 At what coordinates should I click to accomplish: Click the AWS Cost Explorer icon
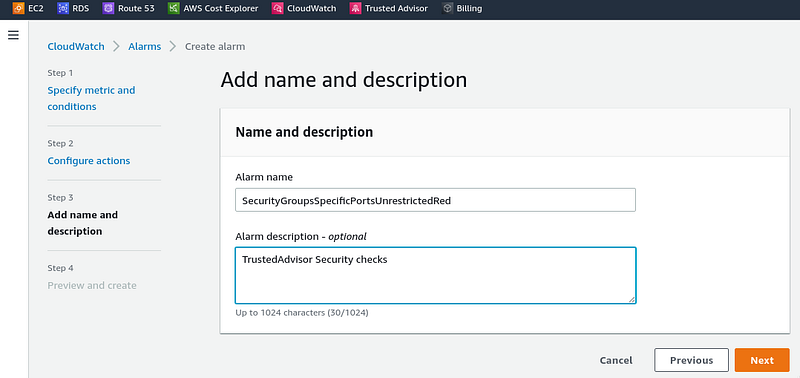[173, 8]
